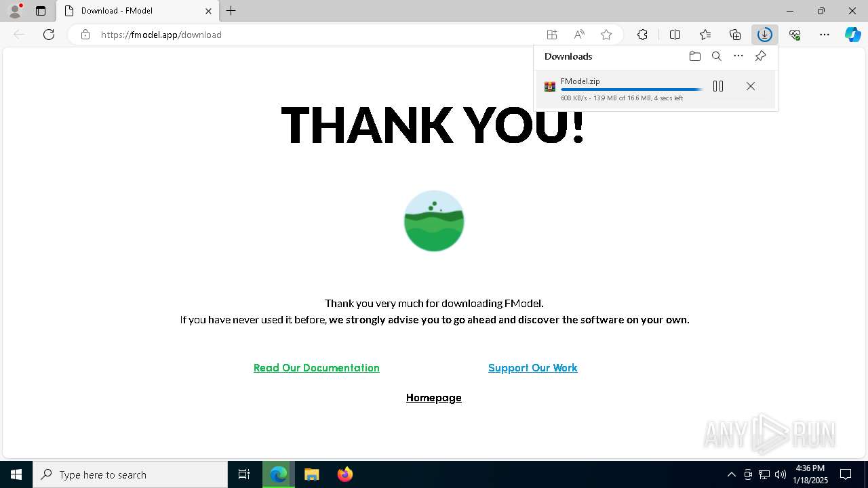Screen dimensions: 868x488
Task: Open a new tab with plus button
Action: pos(231,11)
